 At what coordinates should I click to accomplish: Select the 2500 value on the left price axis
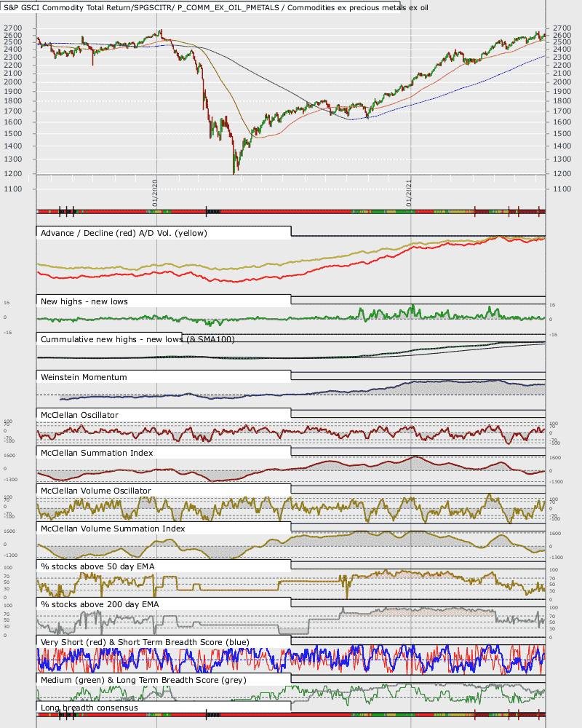click(13, 42)
